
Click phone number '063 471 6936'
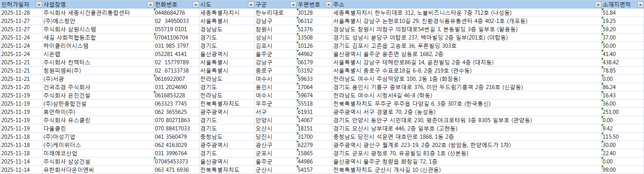pyautogui.click(x=176, y=170)
